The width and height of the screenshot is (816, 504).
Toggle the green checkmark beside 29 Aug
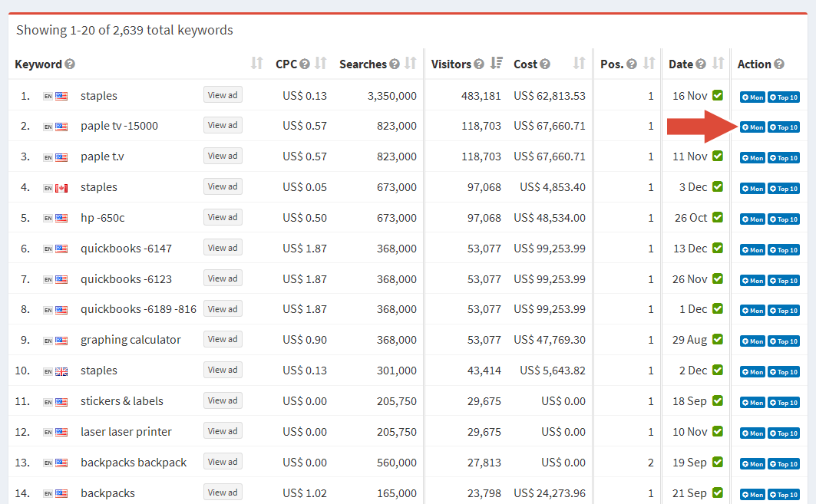coord(718,340)
